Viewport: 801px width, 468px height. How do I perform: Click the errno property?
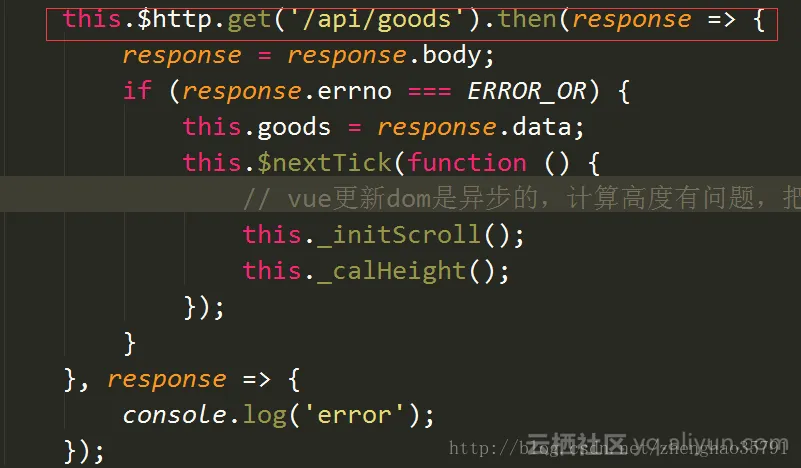(x=355, y=91)
